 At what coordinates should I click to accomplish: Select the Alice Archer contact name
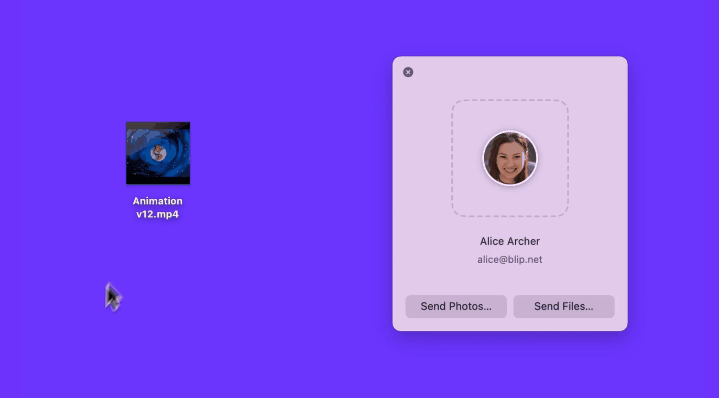[509, 241]
